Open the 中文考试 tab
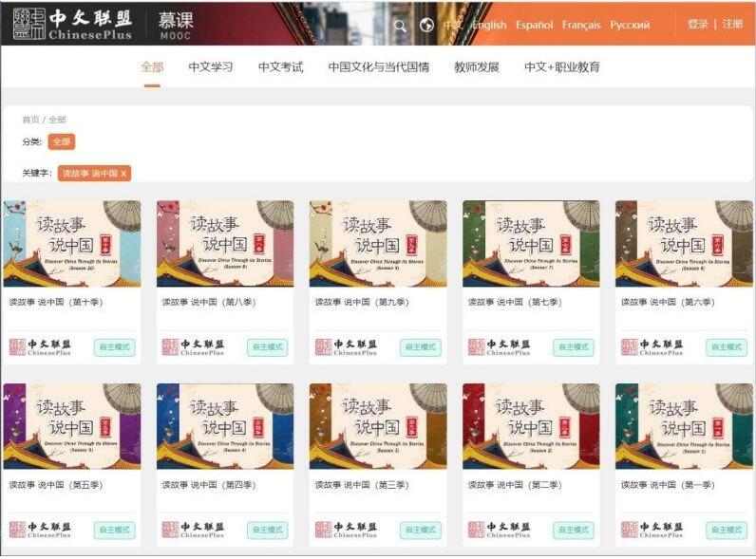The height and width of the screenshot is (559, 756). (280, 67)
